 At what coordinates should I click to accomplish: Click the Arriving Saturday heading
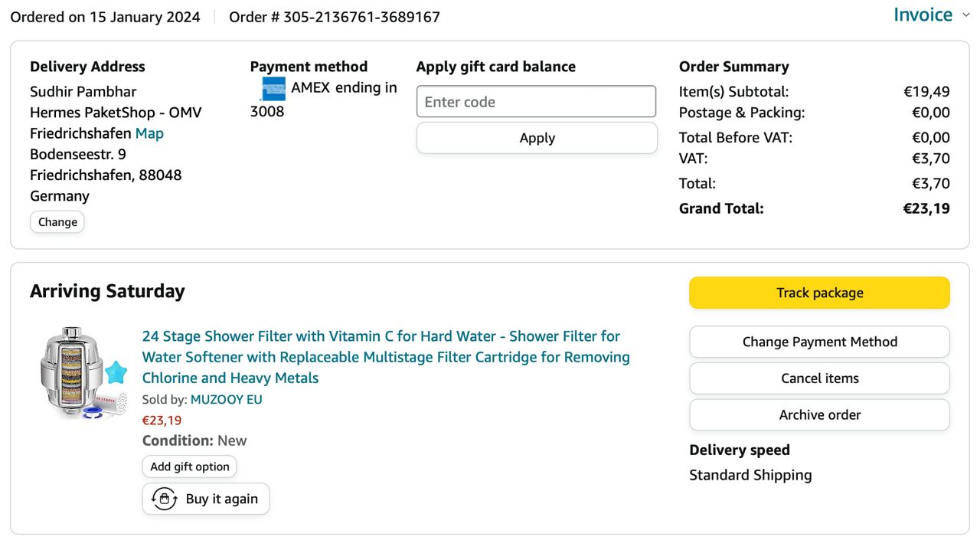pos(107,291)
